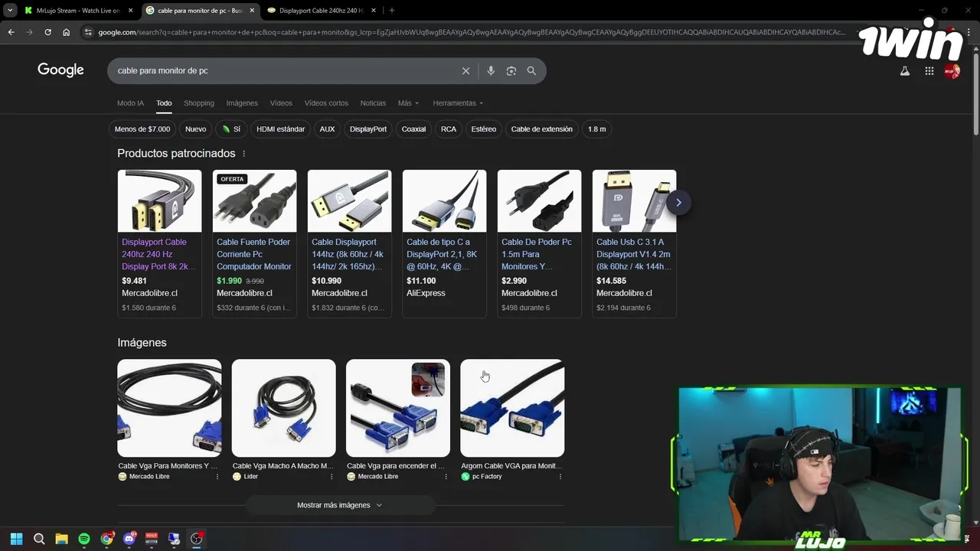Switch to Displayport Cable 240hz tab
The image size is (980, 551).
322,11
